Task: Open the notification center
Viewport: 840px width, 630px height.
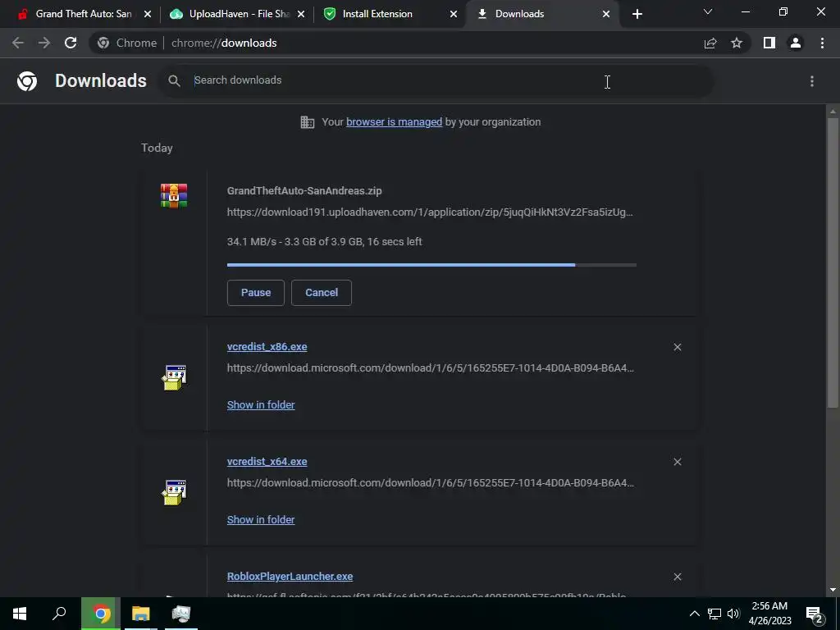Action: (816, 614)
